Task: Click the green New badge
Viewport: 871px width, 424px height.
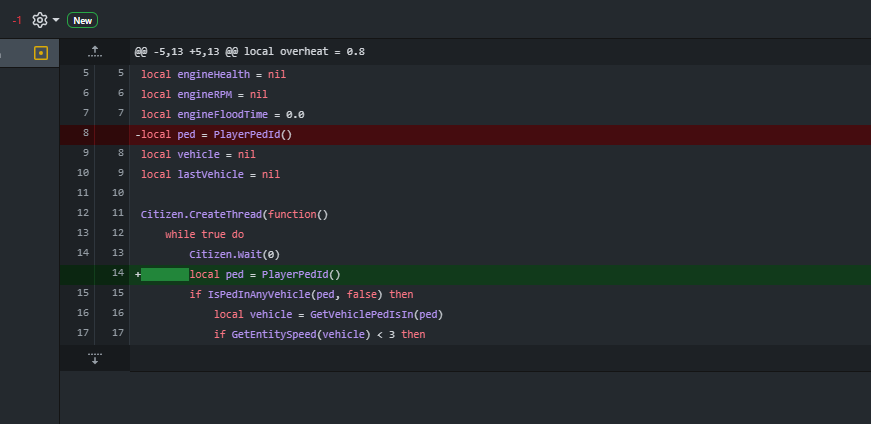Action: pos(82,20)
